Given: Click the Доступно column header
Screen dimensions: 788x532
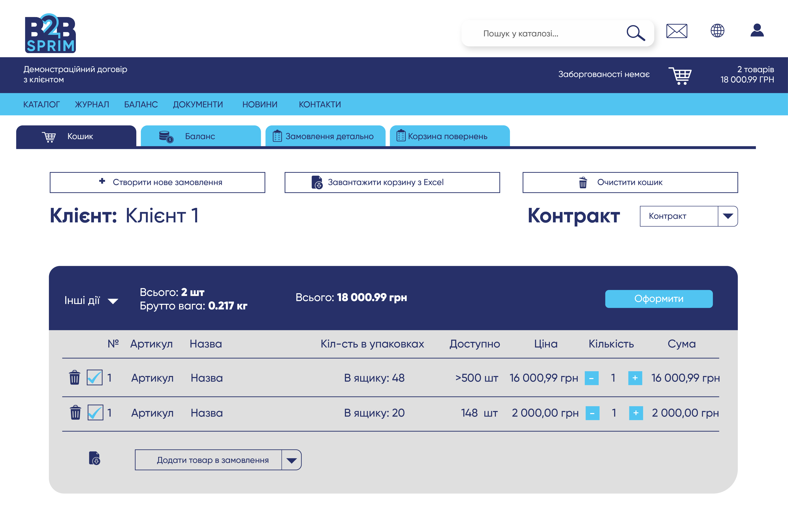Looking at the screenshot, I should (474, 344).
